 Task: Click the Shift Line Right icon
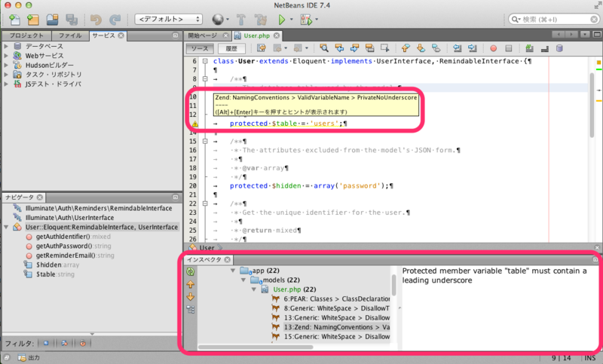coord(473,48)
